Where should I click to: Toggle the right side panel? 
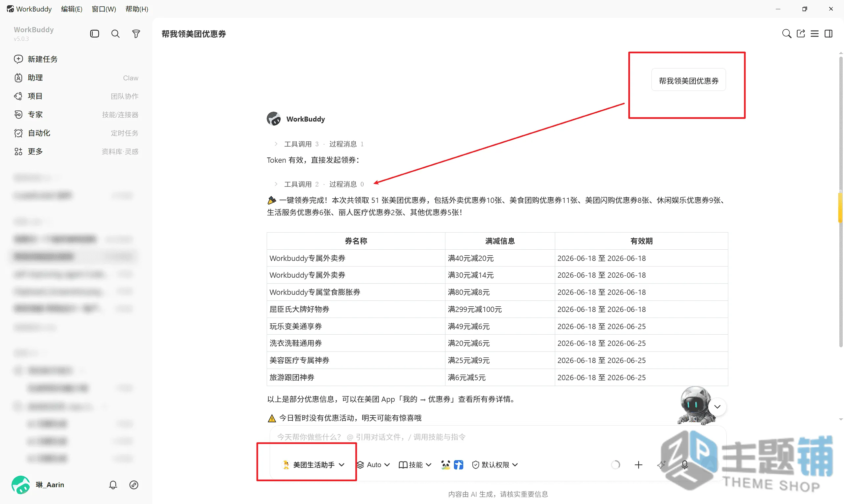point(829,34)
